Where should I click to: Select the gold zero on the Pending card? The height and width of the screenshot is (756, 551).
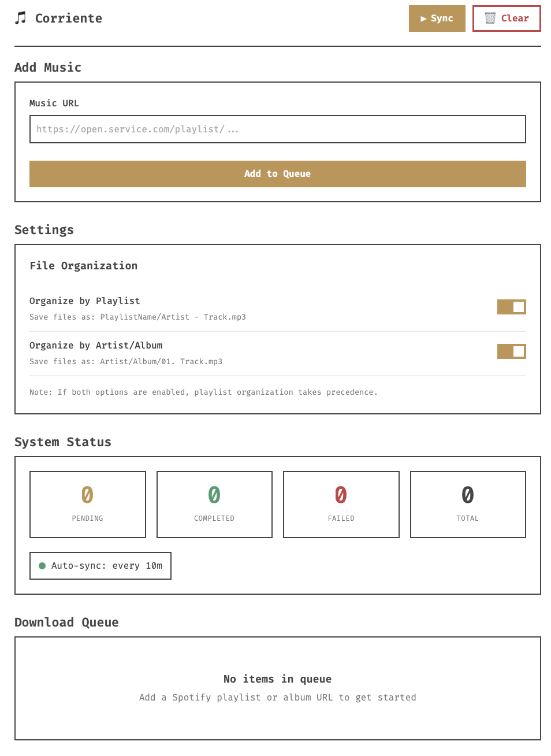(87, 495)
